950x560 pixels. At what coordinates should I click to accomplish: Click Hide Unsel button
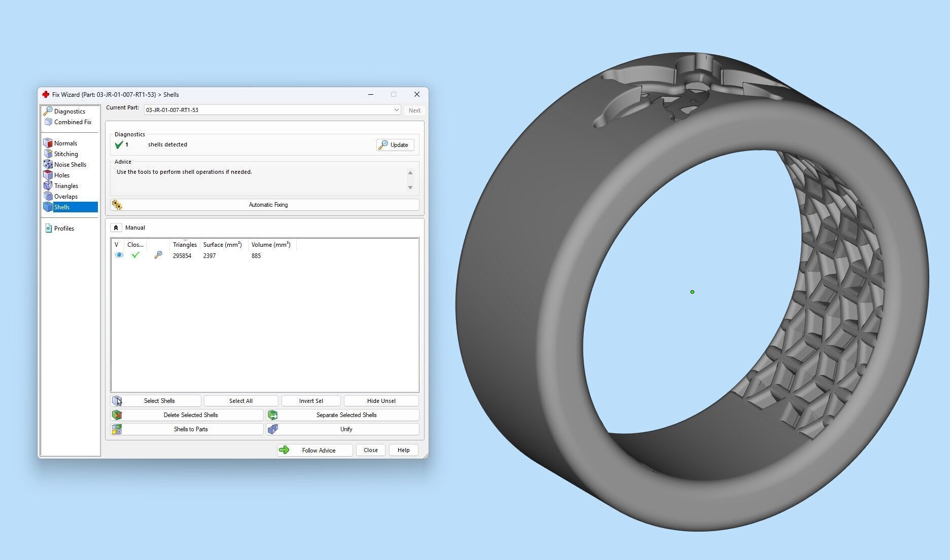(381, 401)
